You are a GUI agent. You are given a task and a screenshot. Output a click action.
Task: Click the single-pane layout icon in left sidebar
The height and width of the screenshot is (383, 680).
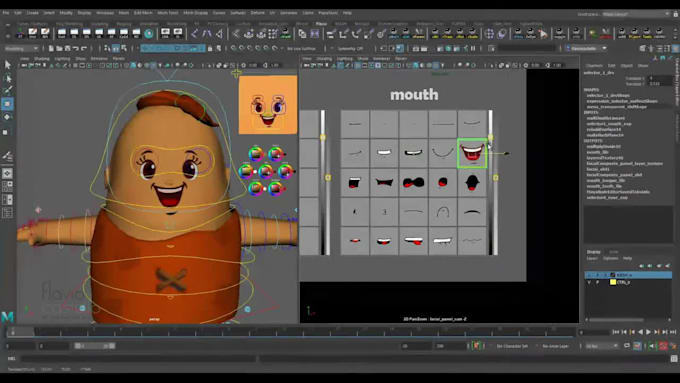7,173
